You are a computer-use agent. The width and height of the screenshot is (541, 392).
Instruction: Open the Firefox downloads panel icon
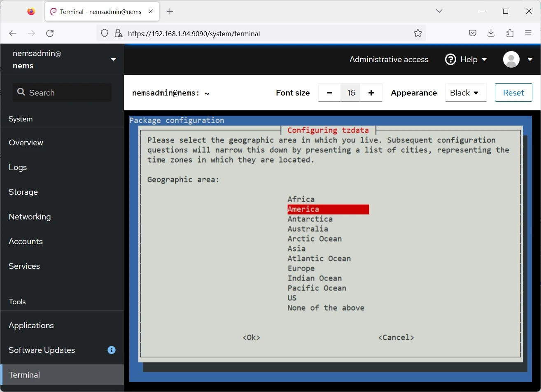coord(491,33)
